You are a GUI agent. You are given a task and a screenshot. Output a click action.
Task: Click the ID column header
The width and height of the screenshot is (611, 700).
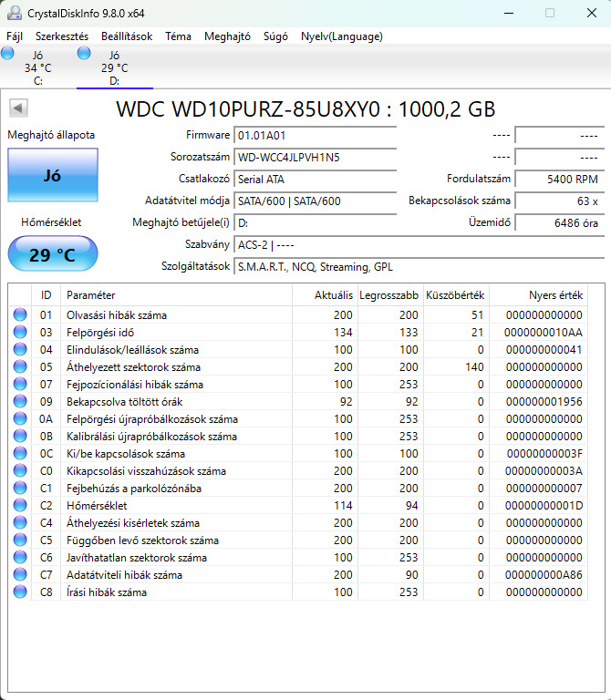pyautogui.click(x=46, y=295)
